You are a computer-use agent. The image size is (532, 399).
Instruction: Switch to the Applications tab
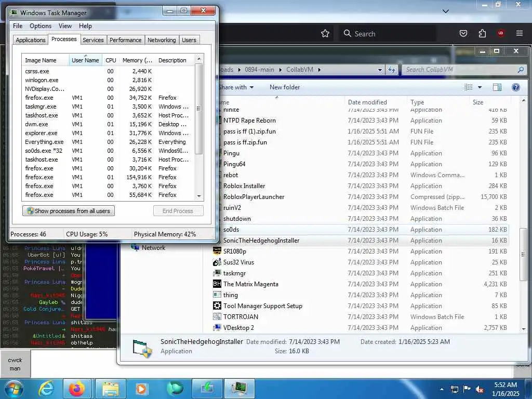(x=31, y=40)
